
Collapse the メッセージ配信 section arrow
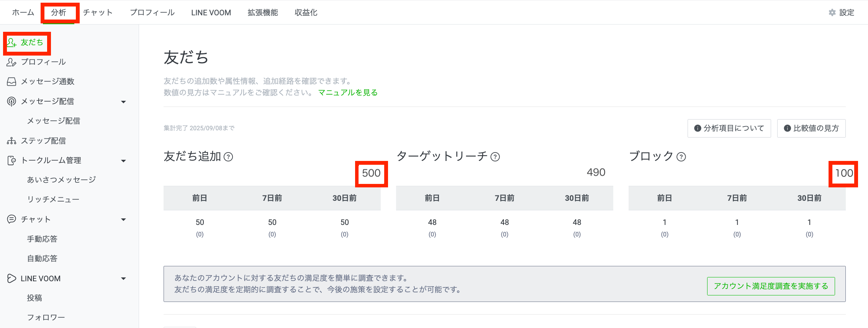coord(123,102)
